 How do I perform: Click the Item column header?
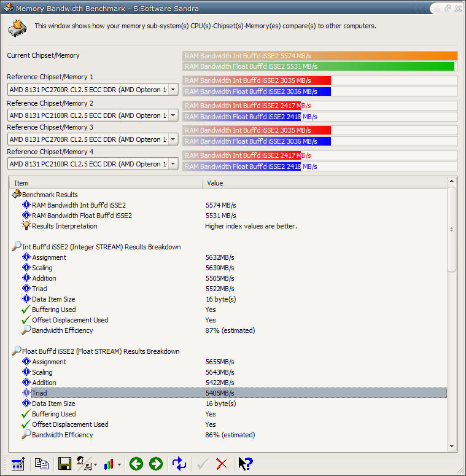[x=106, y=183]
